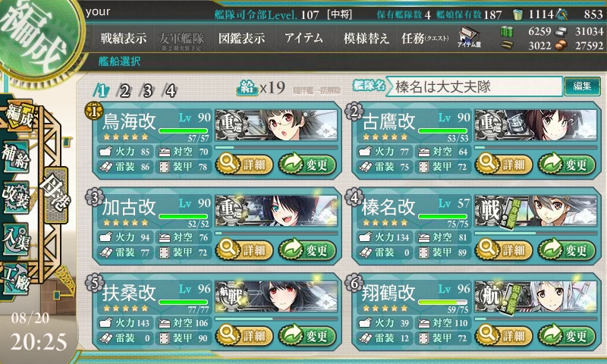Screen dimensions: 607x364
Task: Click 変更 to swap out 榛名改
Action: click(566, 250)
